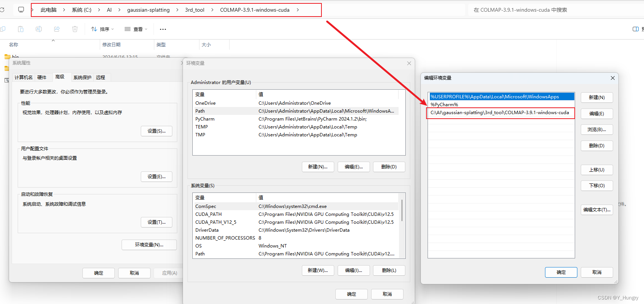This screenshot has height=304, width=644.
Task: Close the 编辑环境变量 dialog
Action: click(x=613, y=78)
